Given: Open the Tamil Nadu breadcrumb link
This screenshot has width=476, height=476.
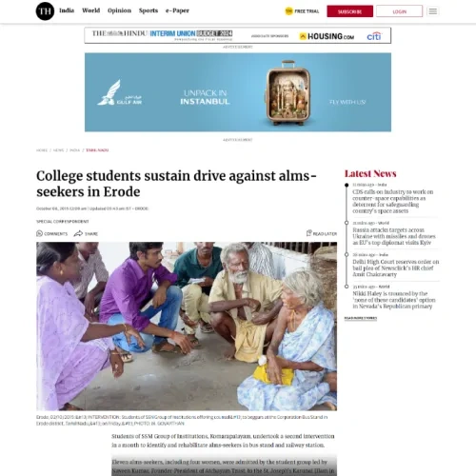Looking at the screenshot, I should [97, 150].
